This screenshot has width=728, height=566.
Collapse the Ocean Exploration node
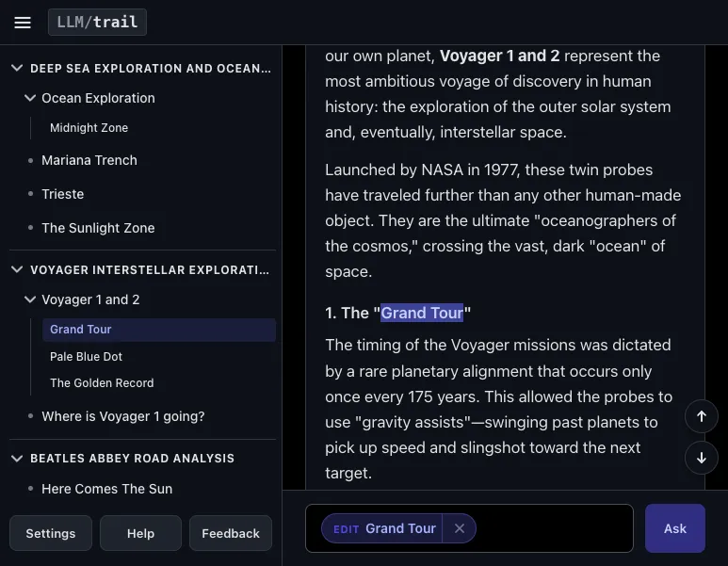point(30,98)
